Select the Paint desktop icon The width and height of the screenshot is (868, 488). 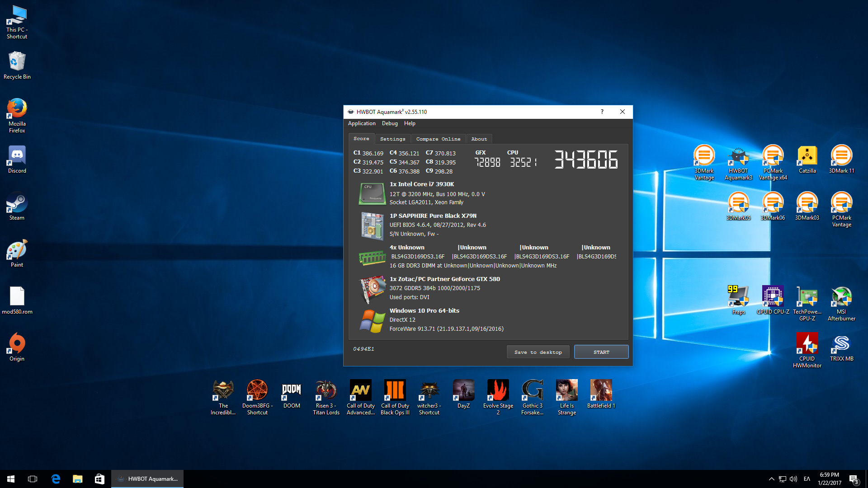point(17,253)
